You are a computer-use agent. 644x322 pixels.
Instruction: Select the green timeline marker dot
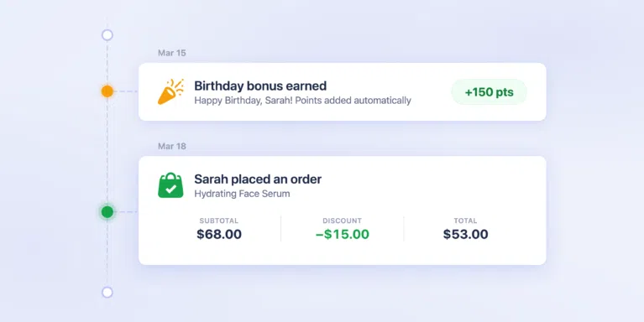tap(107, 212)
